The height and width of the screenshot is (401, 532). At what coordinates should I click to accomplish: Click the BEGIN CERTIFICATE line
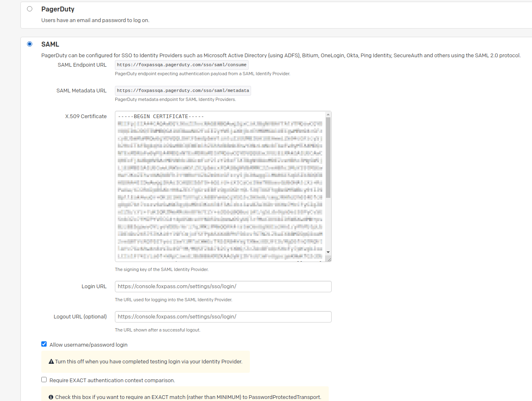[161, 116]
